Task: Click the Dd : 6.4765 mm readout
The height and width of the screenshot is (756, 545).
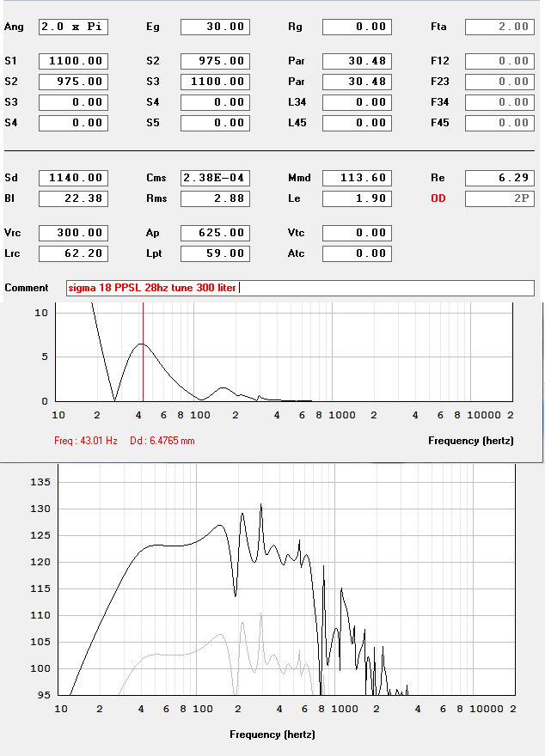Action: [162, 441]
